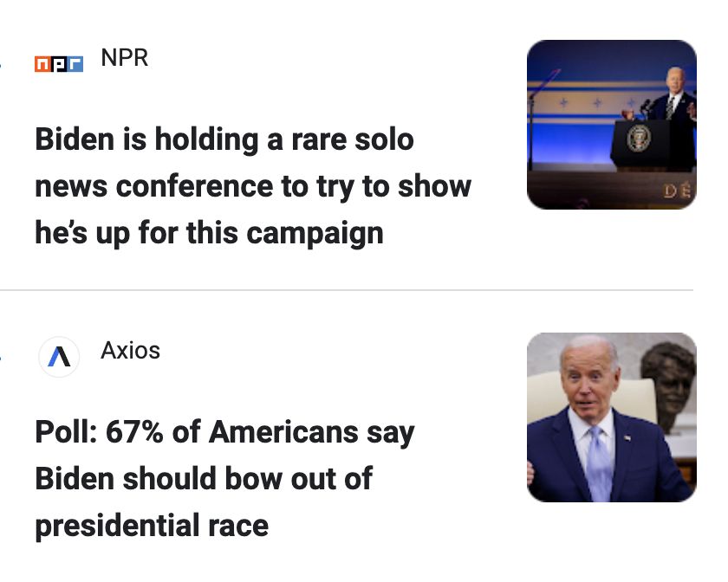Click the blue marker beside the Axios story
This screenshot has height=582, width=728.
3,357
